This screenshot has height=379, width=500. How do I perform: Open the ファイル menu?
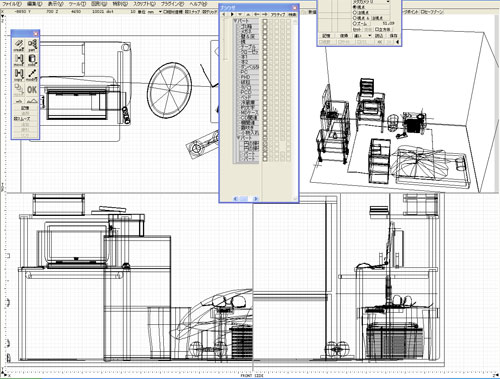pyautogui.click(x=12, y=4)
